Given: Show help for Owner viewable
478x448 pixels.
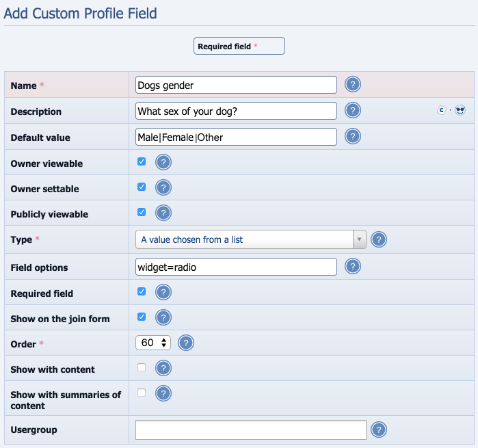Looking at the screenshot, I should 163,162.
